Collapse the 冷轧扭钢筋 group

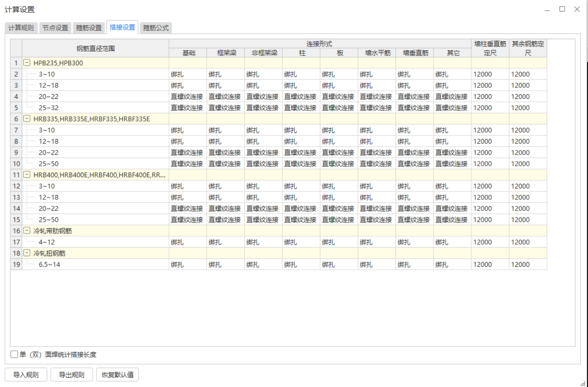tap(27, 253)
